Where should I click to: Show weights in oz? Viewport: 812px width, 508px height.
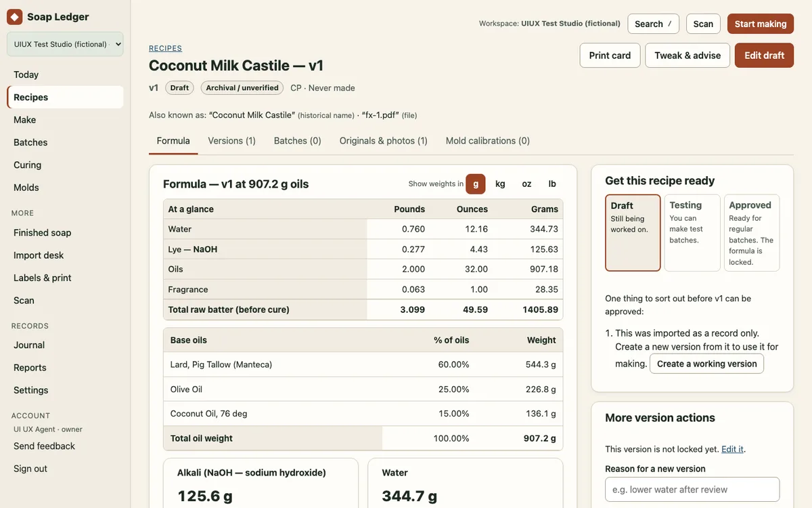click(526, 184)
